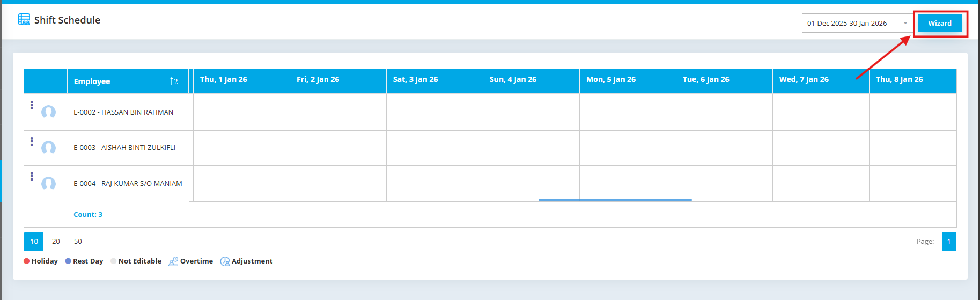The height and width of the screenshot is (300, 980).
Task: Click Aishah's shift cell for Fri 2 Jan
Action: (338, 148)
